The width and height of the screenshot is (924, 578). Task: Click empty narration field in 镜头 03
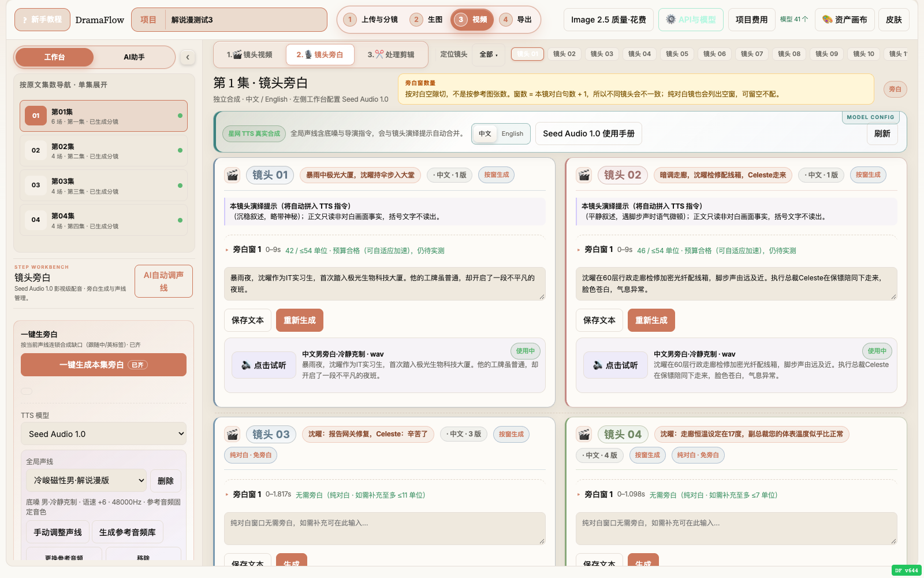click(385, 528)
